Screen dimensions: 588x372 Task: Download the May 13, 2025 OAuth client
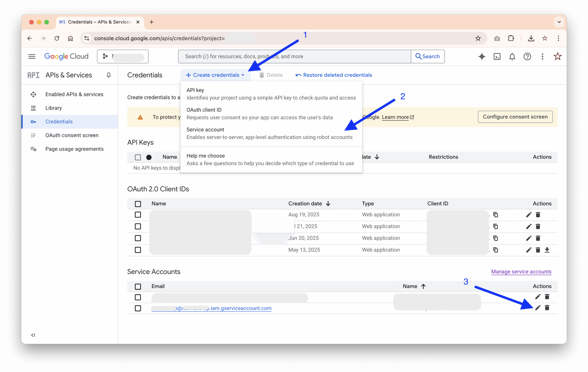[x=547, y=250]
